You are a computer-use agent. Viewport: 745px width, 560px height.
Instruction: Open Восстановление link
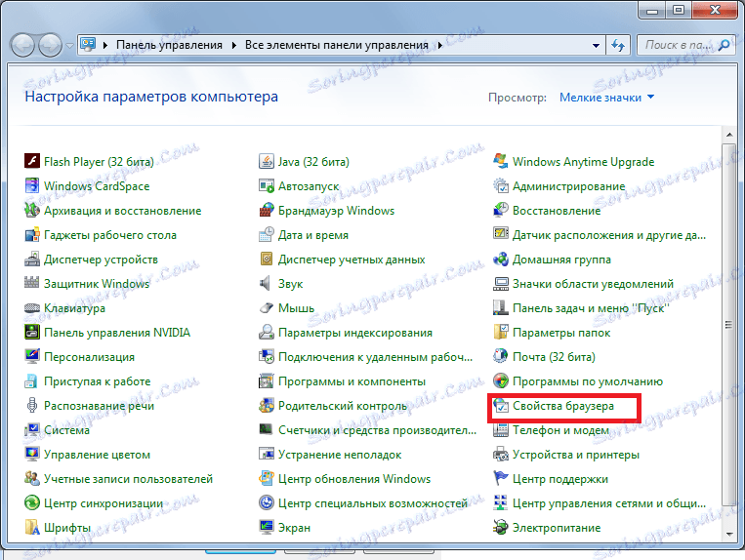pyautogui.click(x=557, y=210)
